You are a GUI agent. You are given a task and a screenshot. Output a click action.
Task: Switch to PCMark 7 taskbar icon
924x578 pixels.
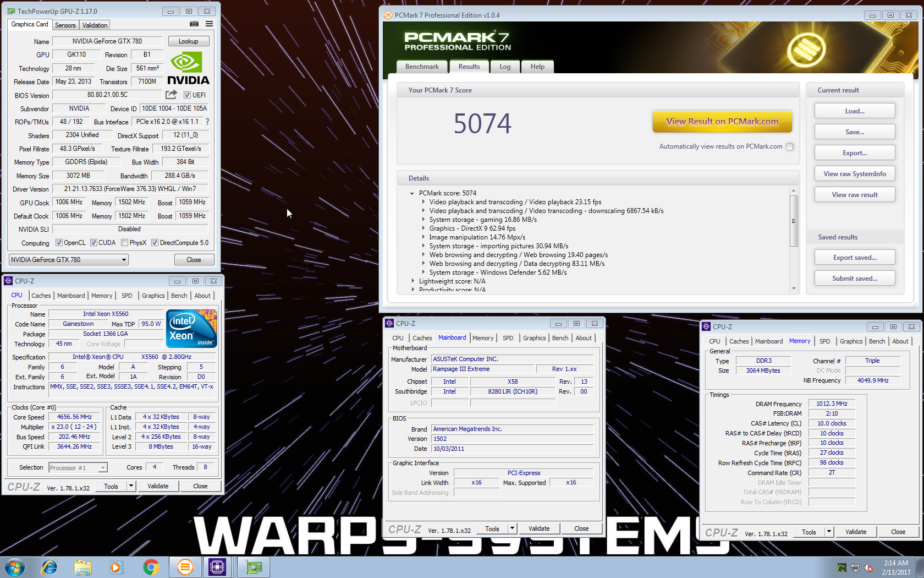185,567
